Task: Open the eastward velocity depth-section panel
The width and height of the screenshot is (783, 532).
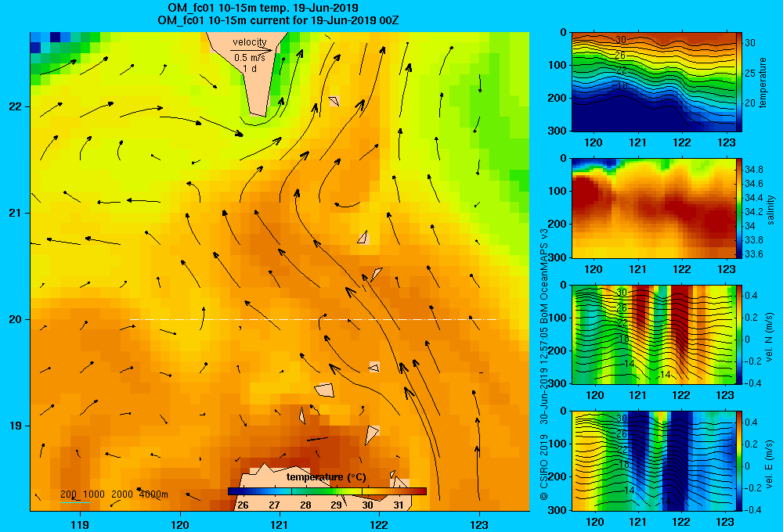Action: pos(654,461)
